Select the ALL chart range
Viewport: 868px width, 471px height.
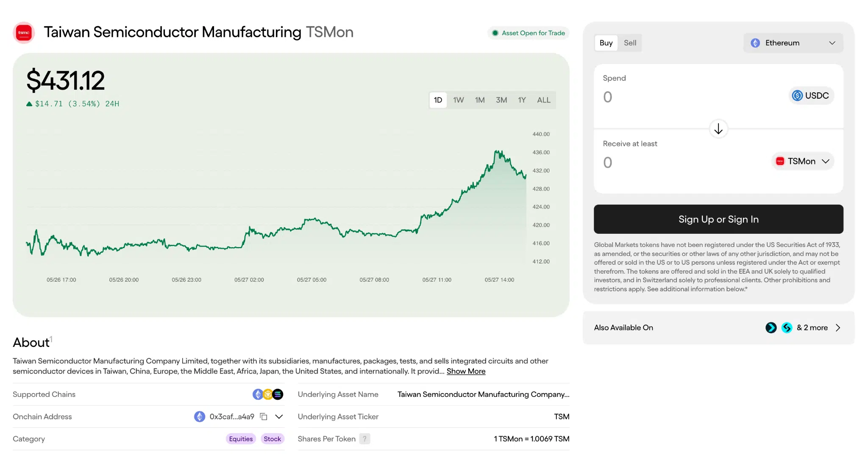tap(544, 100)
